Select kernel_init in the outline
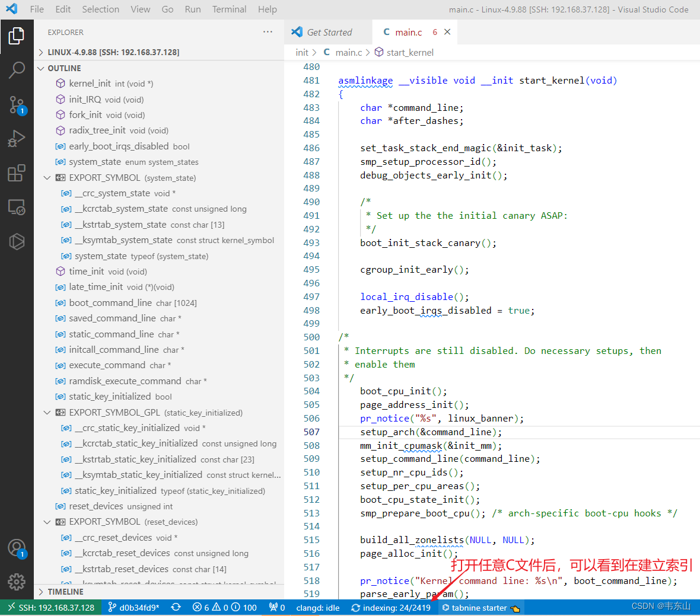Viewport: 700px width, 616px height. [x=158, y=84]
